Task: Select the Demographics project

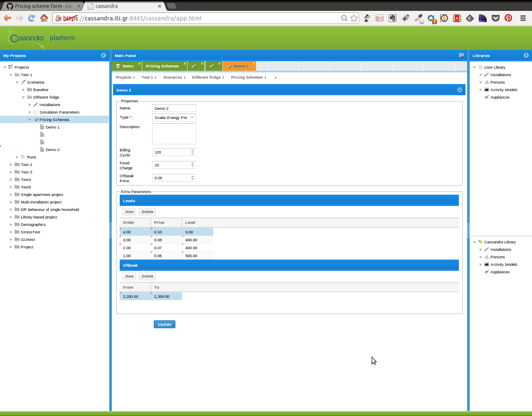Action: coord(33,225)
